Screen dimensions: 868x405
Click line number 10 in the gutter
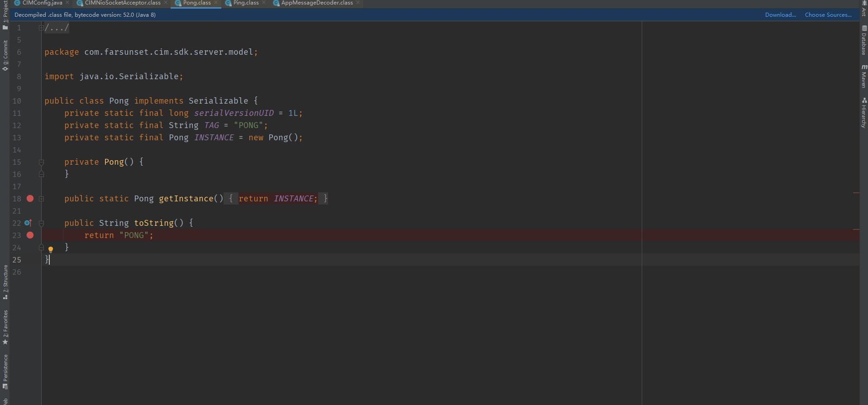coord(17,101)
